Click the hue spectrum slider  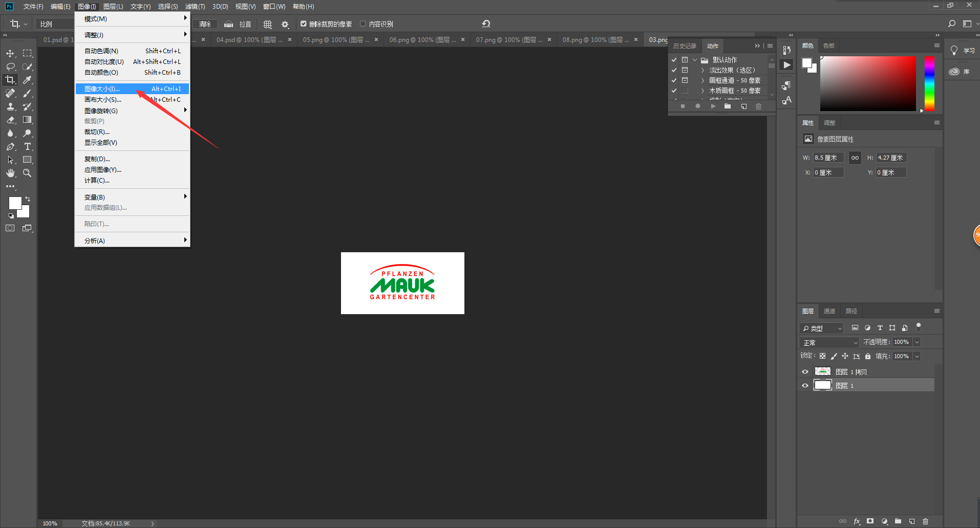click(x=929, y=83)
